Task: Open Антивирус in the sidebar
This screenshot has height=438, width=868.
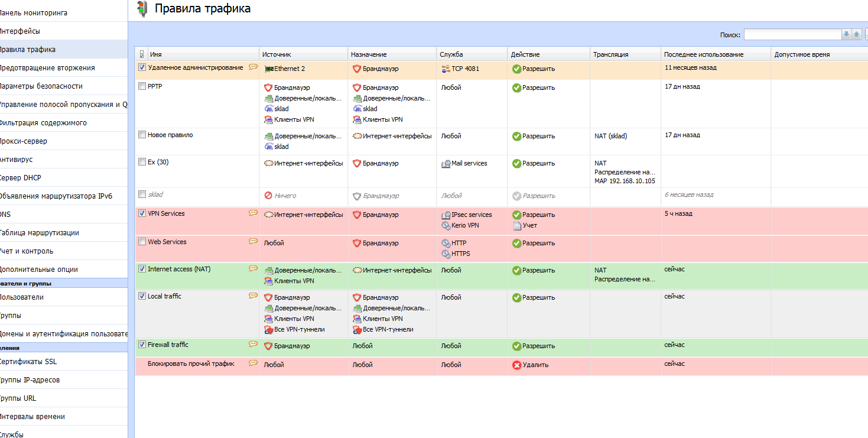Action: [64, 160]
